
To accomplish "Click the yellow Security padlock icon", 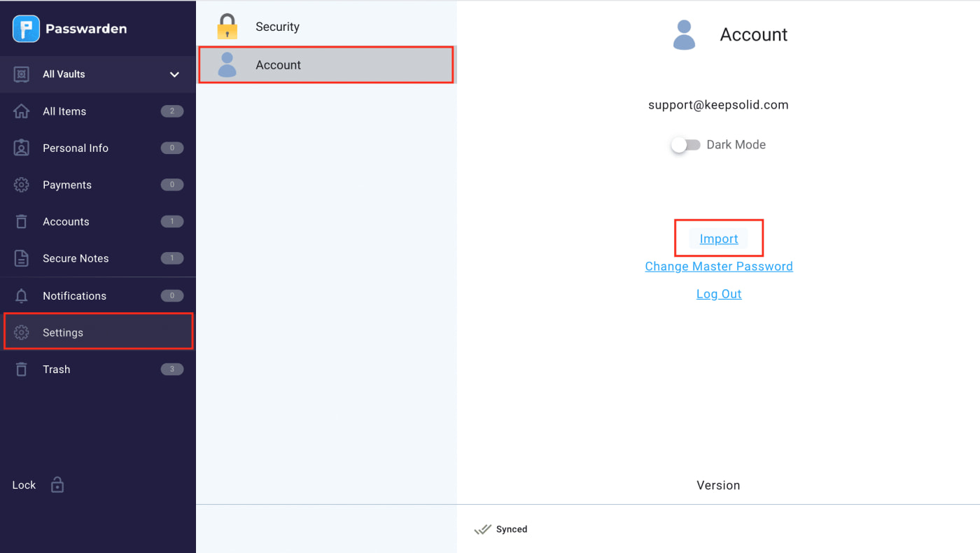I will coord(227,25).
